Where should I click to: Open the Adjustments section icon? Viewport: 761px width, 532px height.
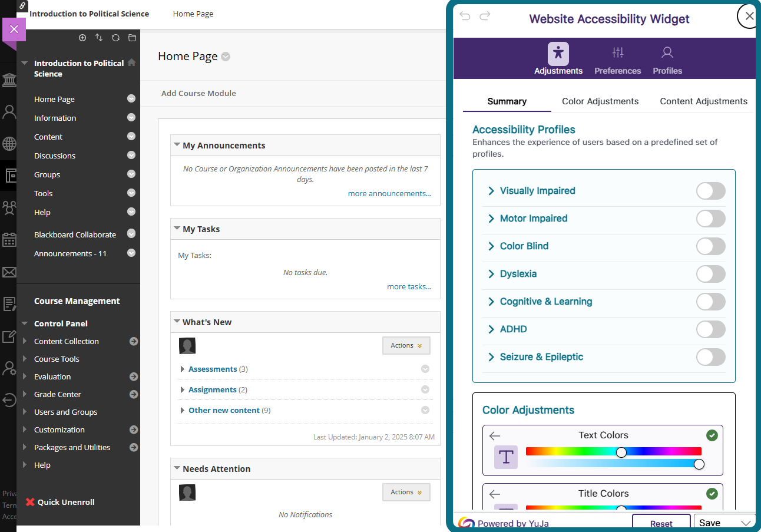pos(558,54)
